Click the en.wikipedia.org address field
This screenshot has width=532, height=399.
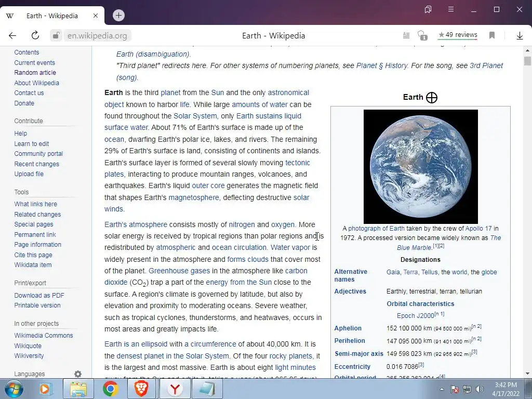point(97,36)
